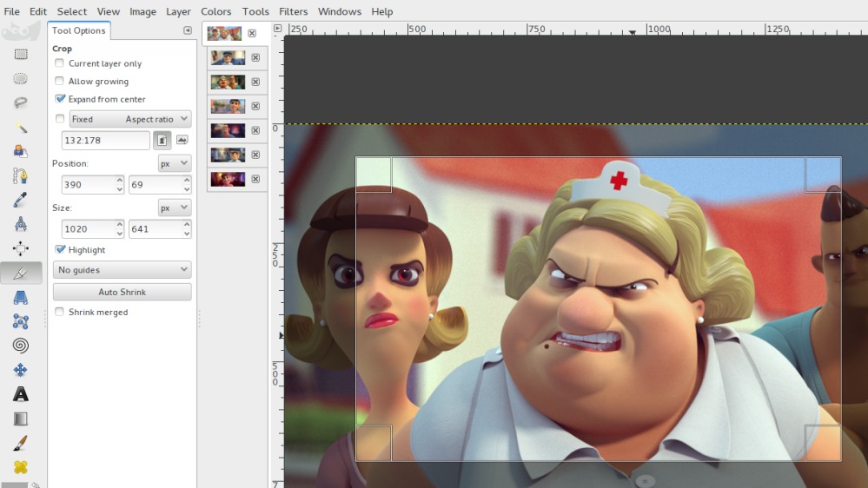Open the Position unit px dropdown
Screen dimensions: 868x488
coord(174,163)
